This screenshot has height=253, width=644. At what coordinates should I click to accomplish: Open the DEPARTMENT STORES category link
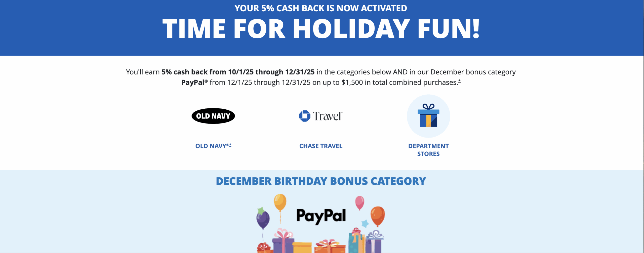(428, 150)
